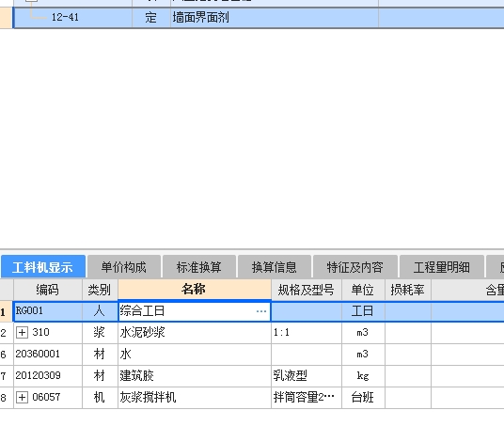Click the 1:1 specification cell

(307, 332)
